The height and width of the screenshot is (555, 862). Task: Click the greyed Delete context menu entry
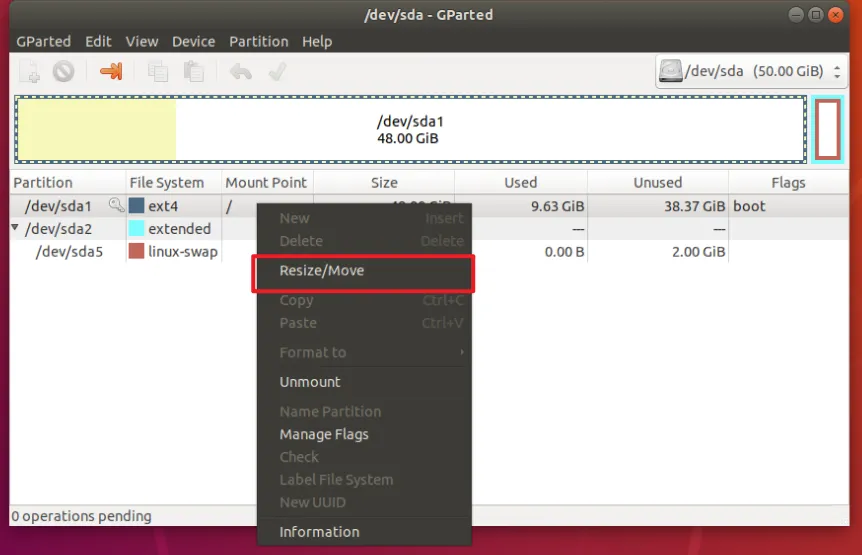tap(364, 241)
